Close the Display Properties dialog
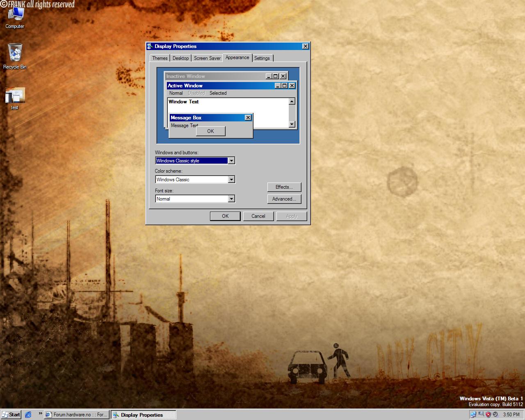The width and height of the screenshot is (525, 420). pos(305,46)
